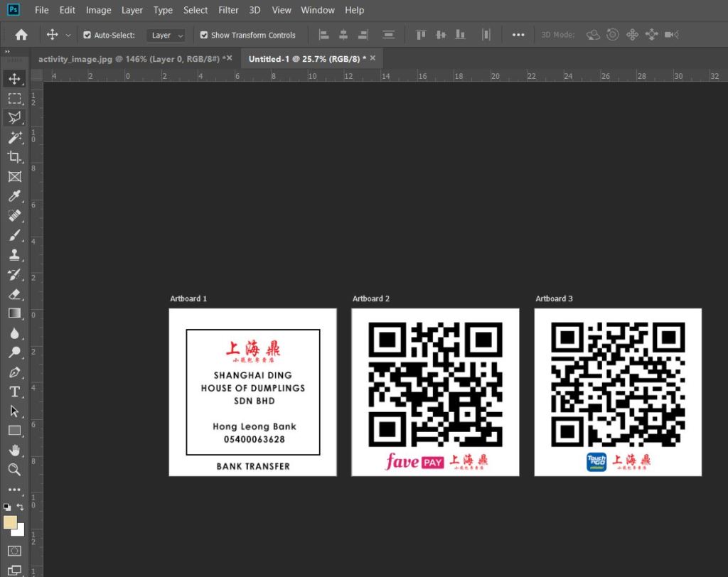The image size is (728, 577).
Task: Swap foreground and background colors
Action: [21, 507]
